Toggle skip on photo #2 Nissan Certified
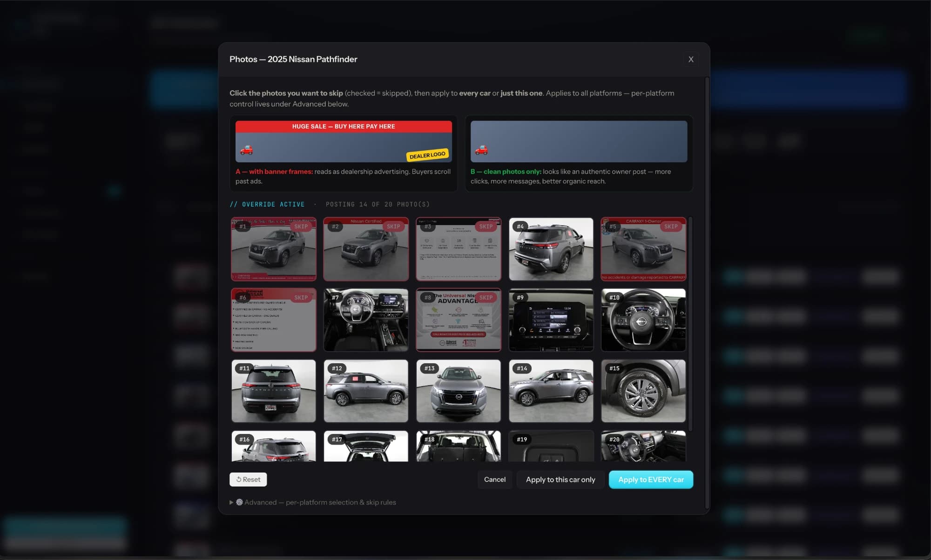The width and height of the screenshot is (931, 560). click(366, 249)
